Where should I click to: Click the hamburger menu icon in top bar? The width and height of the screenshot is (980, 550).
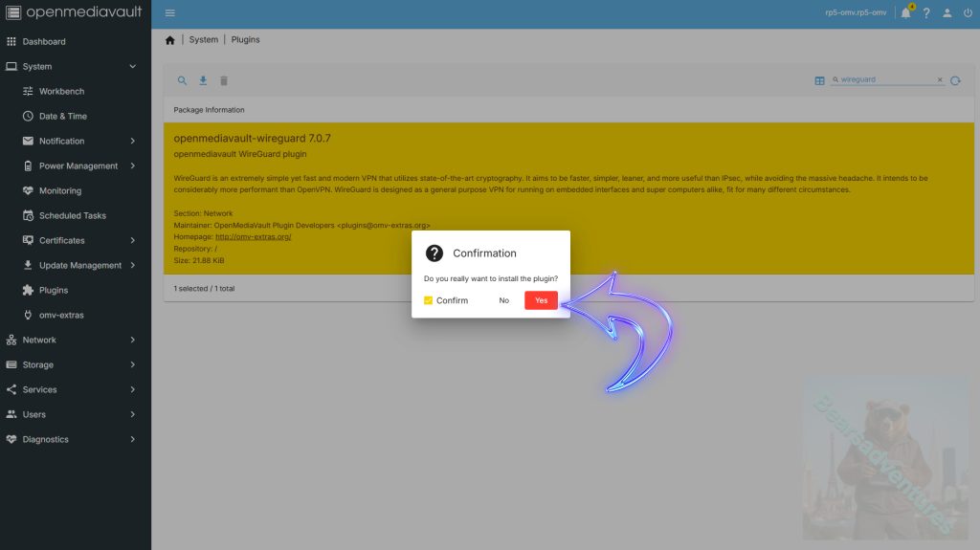click(x=169, y=13)
